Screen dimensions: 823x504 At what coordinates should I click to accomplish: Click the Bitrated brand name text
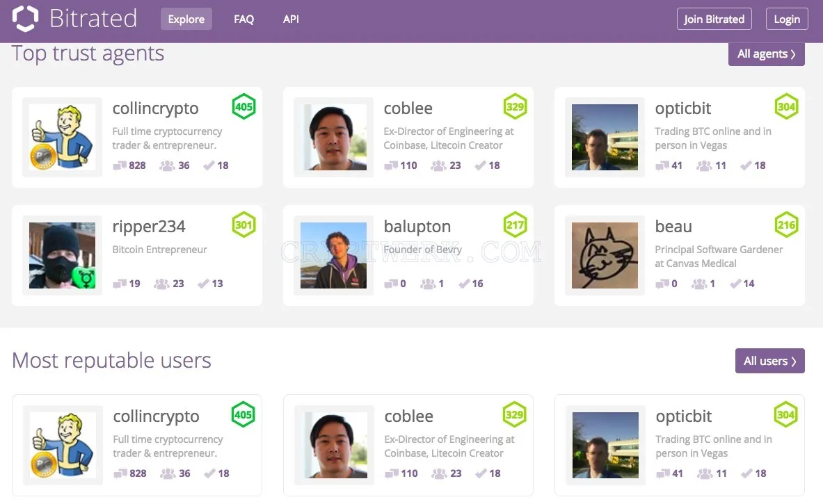(93, 19)
